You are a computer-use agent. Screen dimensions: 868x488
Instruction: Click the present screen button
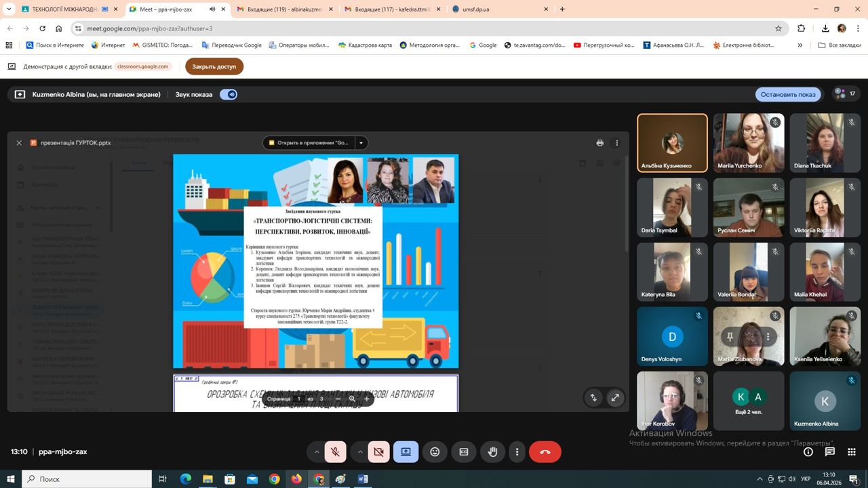tap(406, 452)
